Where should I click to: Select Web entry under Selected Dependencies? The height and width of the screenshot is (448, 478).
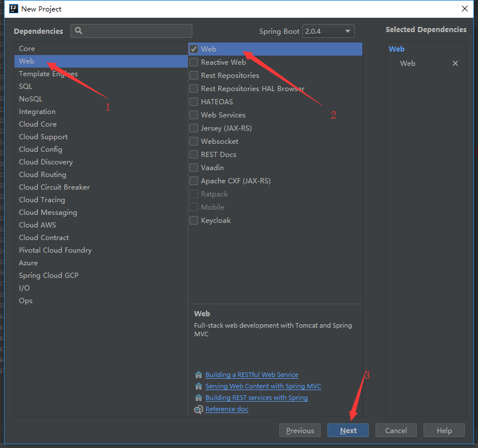click(408, 63)
